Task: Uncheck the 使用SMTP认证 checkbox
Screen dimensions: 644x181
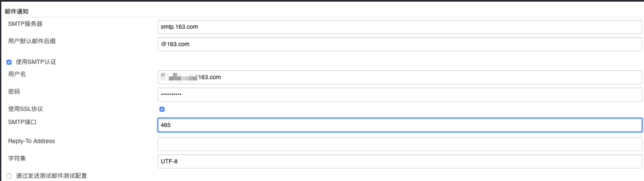Action: coord(9,62)
